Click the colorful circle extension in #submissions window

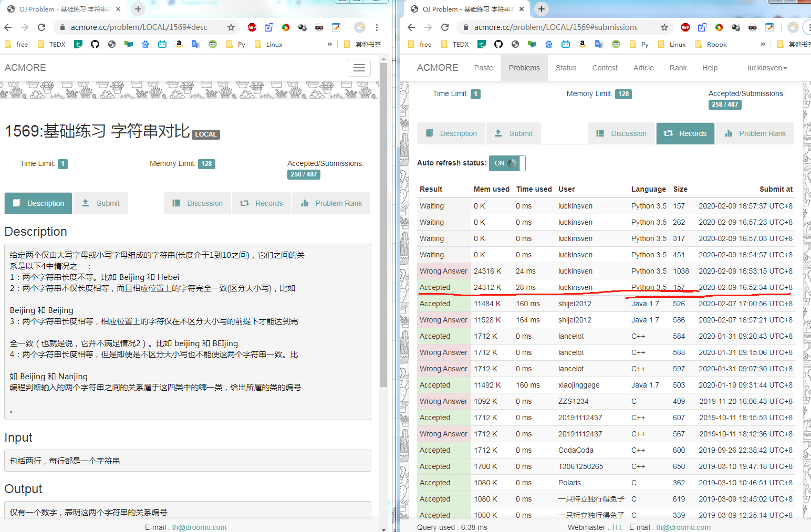click(719, 27)
